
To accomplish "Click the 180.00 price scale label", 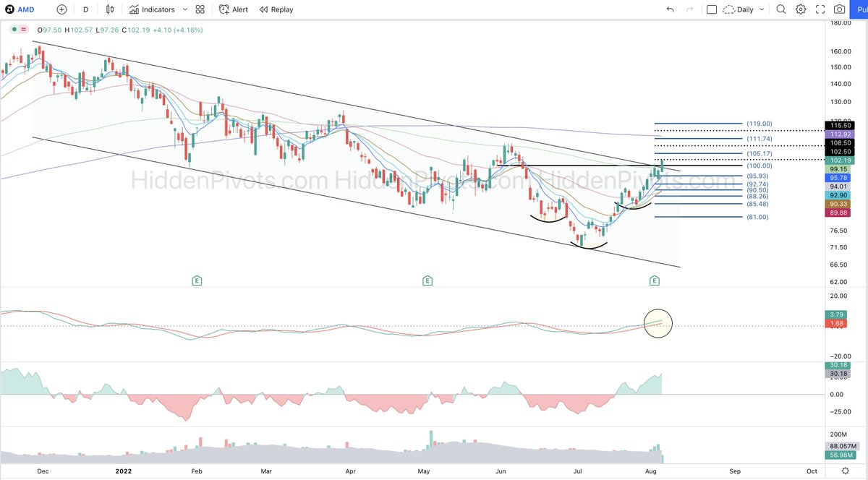I will [840, 23].
